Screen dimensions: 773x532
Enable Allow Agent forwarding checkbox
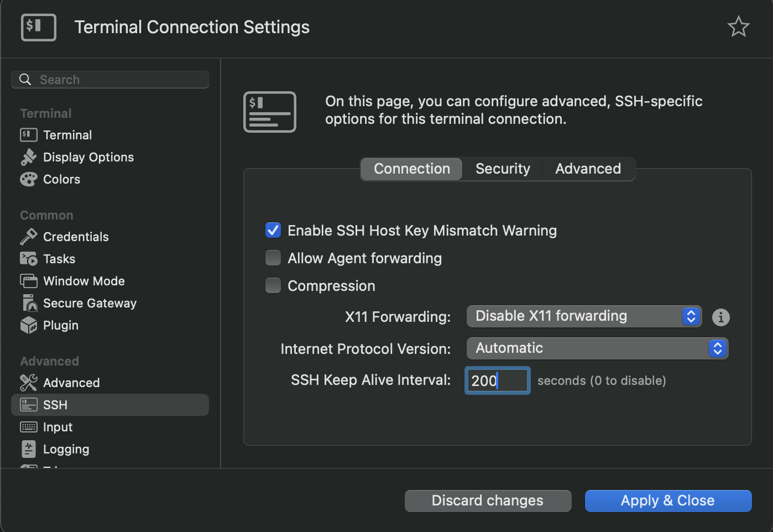[x=273, y=258]
